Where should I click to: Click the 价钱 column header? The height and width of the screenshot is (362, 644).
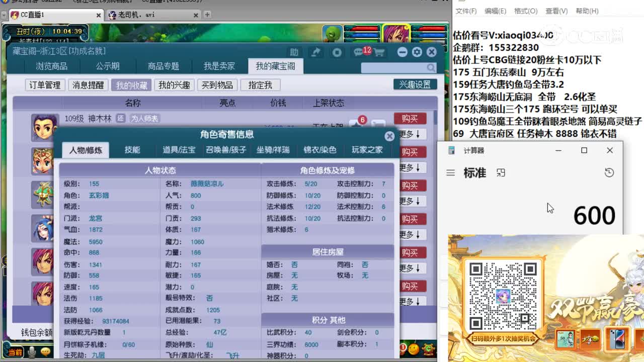pyautogui.click(x=278, y=103)
